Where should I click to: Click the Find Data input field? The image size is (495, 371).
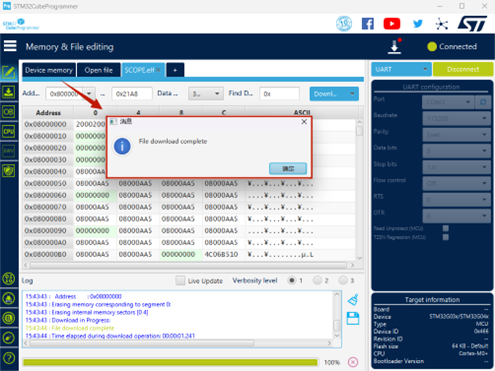(x=279, y=94)
